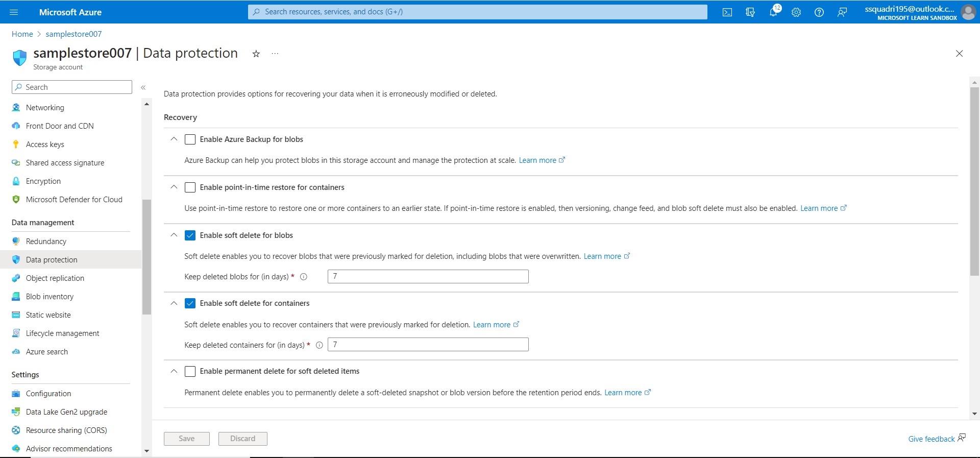Pin the page with the favorite star
980x458 pixels.
coord(256,54)
